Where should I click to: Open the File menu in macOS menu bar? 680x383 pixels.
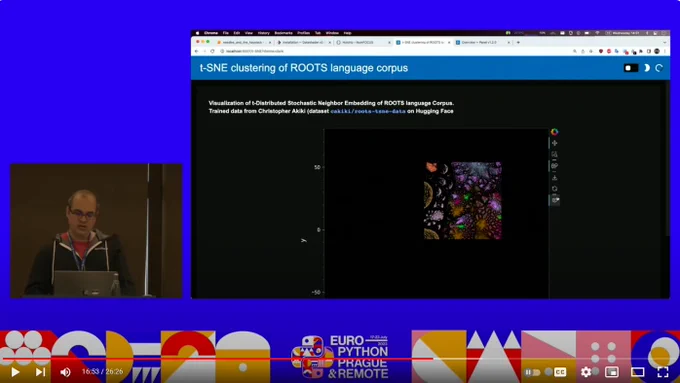[x=226, y=33]
